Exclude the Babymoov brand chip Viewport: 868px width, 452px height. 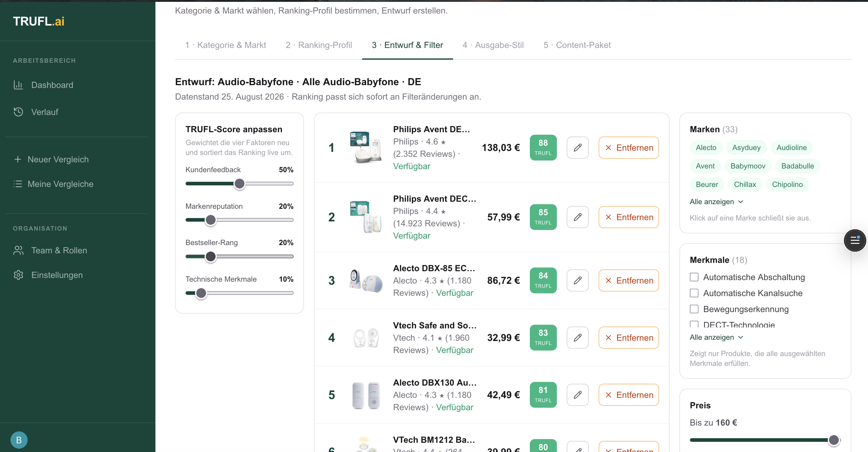[x=748, y=166]
